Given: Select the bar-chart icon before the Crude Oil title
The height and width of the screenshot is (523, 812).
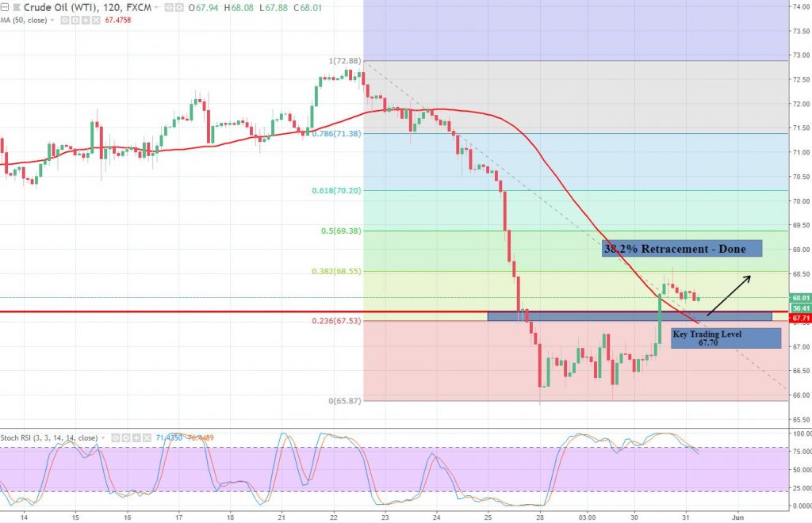Looking at the screenshot, I should tap(16, 7).
